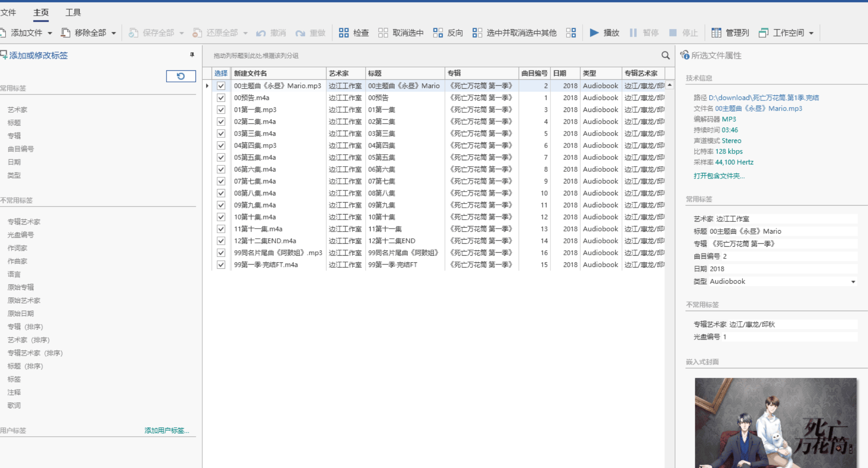The image size is (868, 468).
Task: Click the row indicator arrow of first row
Action: click(x=207, y=86)
